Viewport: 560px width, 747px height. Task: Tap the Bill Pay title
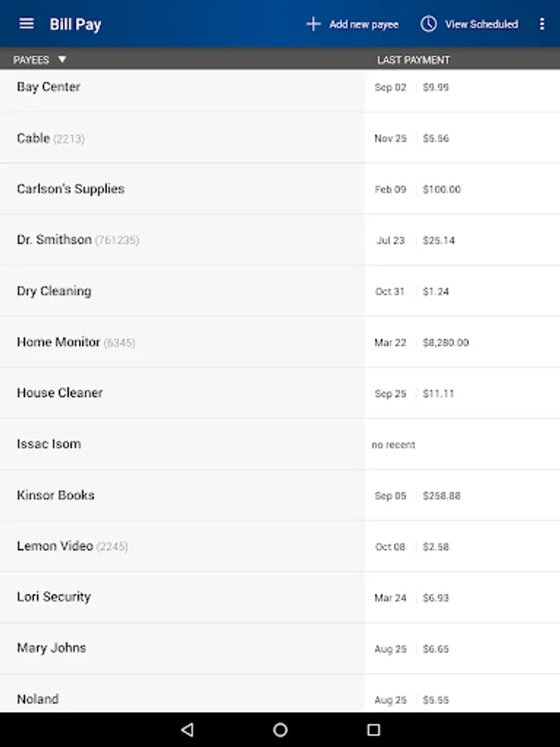(75, 24)
